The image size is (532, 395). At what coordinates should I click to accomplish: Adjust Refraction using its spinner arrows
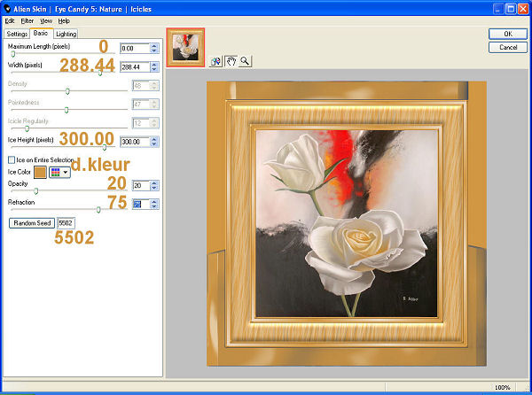click(154, 205)
